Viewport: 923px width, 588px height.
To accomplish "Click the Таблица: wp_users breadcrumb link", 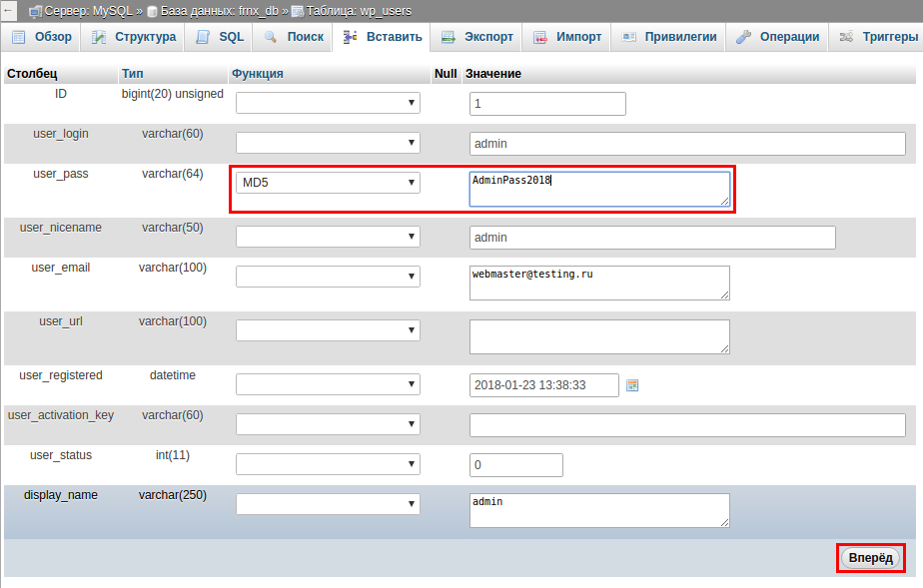I will point(359,11).
